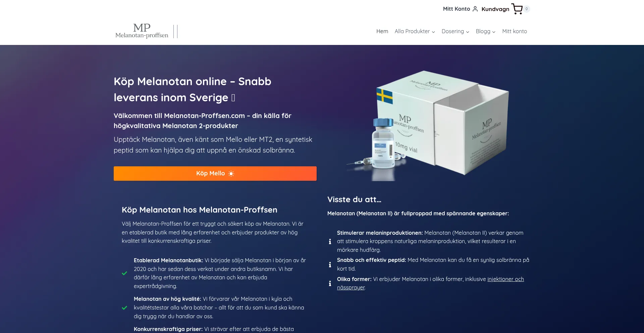Expand the Alla Produkter dropdown

[415, 31]
